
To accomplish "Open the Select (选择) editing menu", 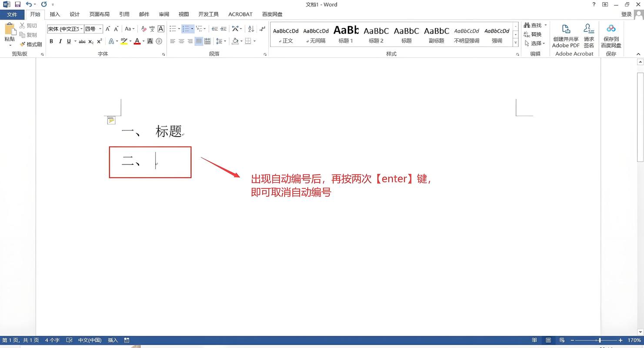I will pyautogui.click(x=535, y=43).
